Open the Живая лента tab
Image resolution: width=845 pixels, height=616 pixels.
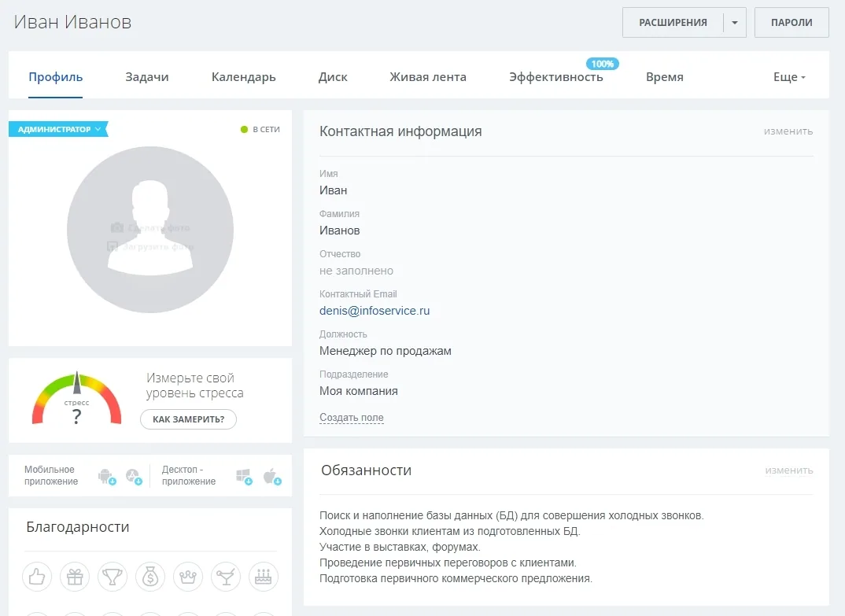(428, 77)
